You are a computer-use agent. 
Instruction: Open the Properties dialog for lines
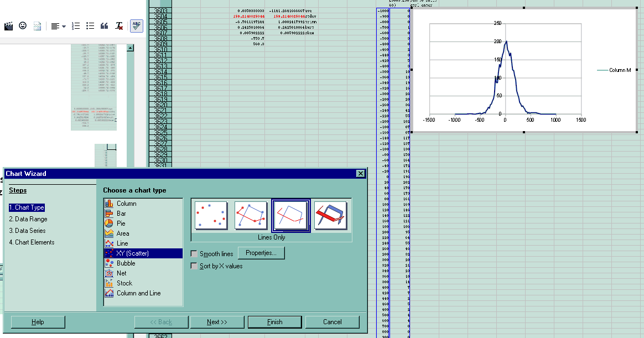[261, 252]
